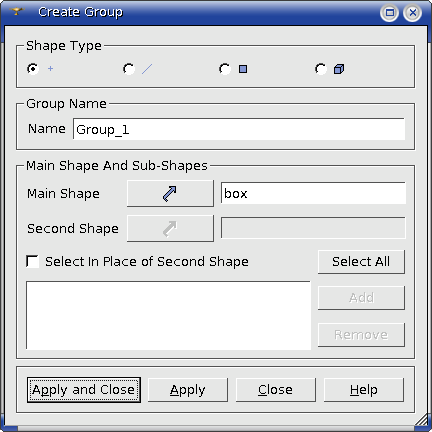Click the Second Shape selection arrow button
The width and height of the screenshot is (432, 432).
(170, 228)
